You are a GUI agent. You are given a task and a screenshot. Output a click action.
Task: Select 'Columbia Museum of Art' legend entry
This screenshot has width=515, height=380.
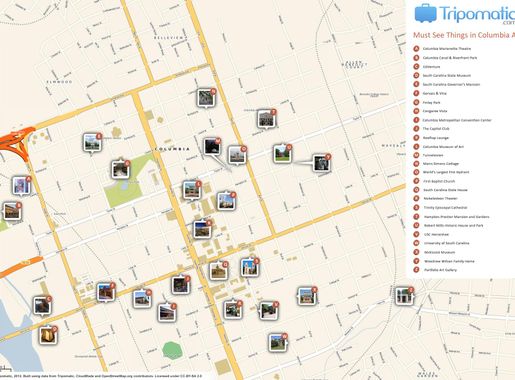click(x=443, y=147)
